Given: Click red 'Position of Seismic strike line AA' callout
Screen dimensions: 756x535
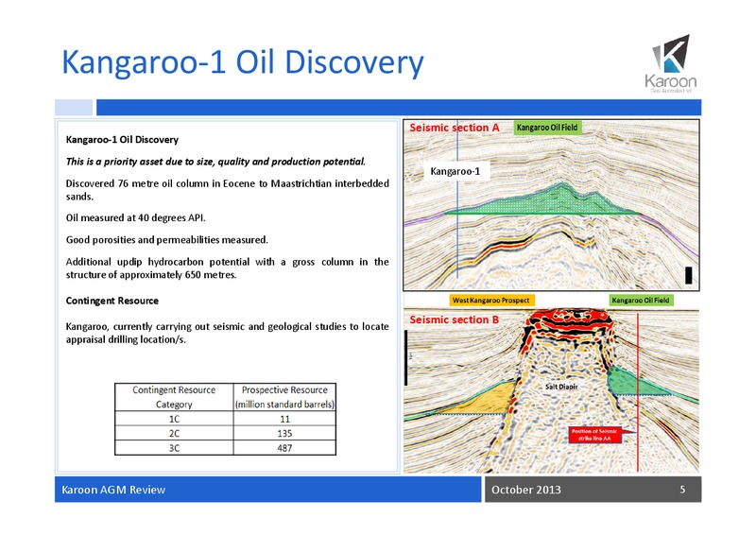Looking at the screenshot, I should pyautogui.click(x=595, y=435).
